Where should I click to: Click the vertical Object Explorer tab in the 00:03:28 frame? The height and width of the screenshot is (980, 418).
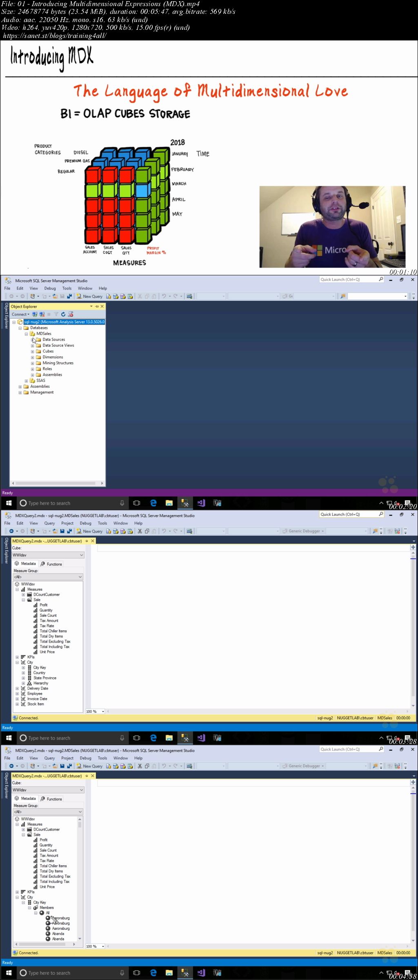6,551
